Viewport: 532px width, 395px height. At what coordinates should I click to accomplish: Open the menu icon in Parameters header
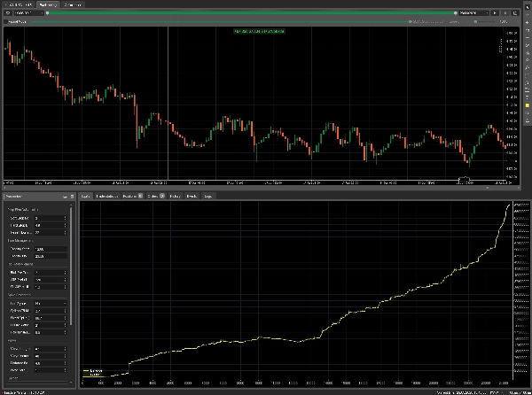pyautogui.click(x=72, y=197)
